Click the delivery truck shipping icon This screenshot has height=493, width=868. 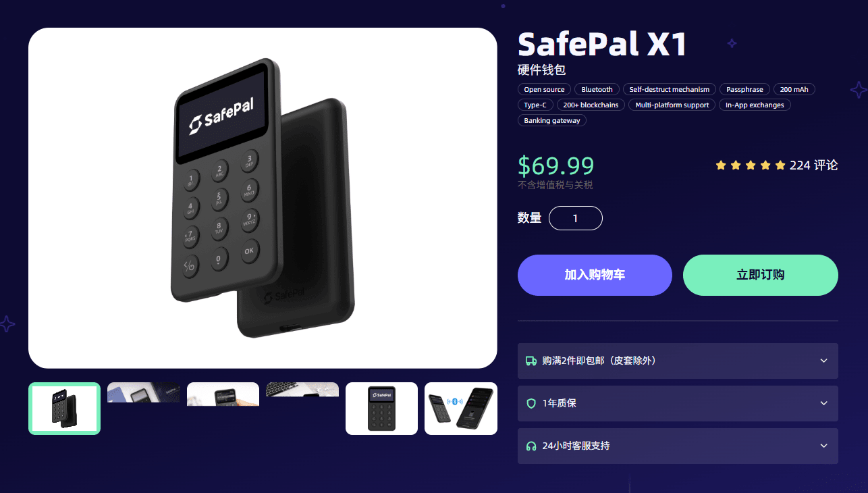(x=531, y=361)
